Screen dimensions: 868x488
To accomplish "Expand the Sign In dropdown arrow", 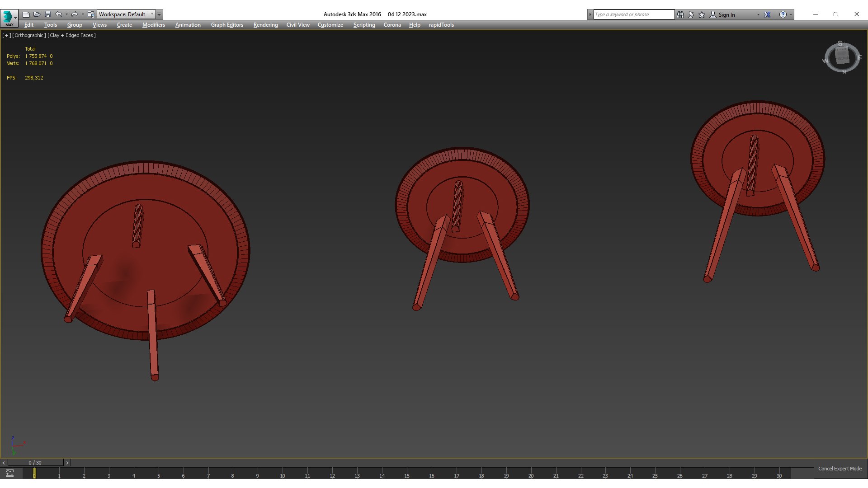I will tap(758, 14).
